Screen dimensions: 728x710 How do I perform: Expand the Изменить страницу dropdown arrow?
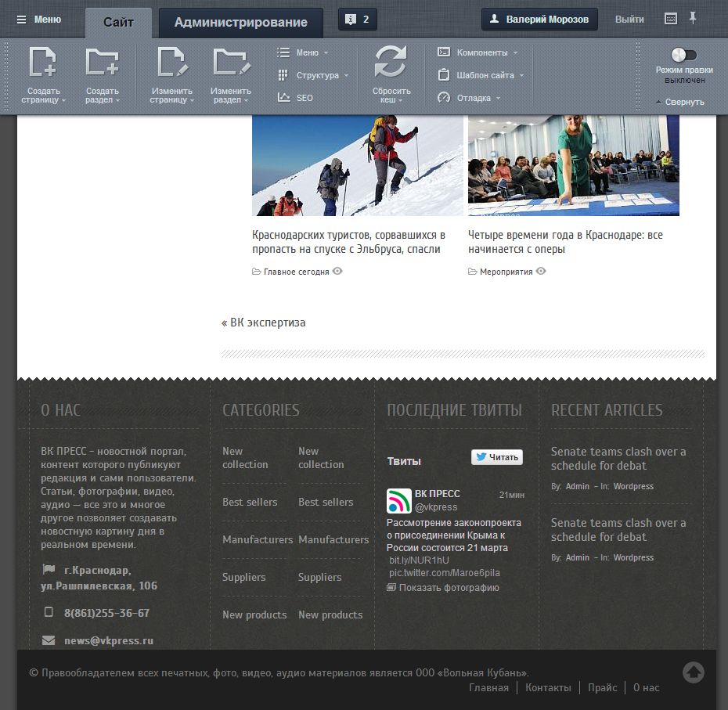[192, 100]
